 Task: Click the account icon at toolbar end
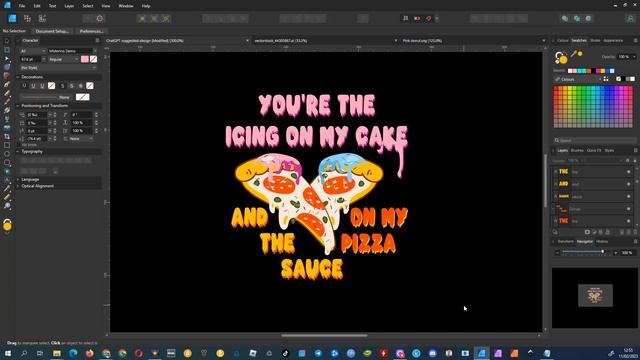click(x=630, y=18)
